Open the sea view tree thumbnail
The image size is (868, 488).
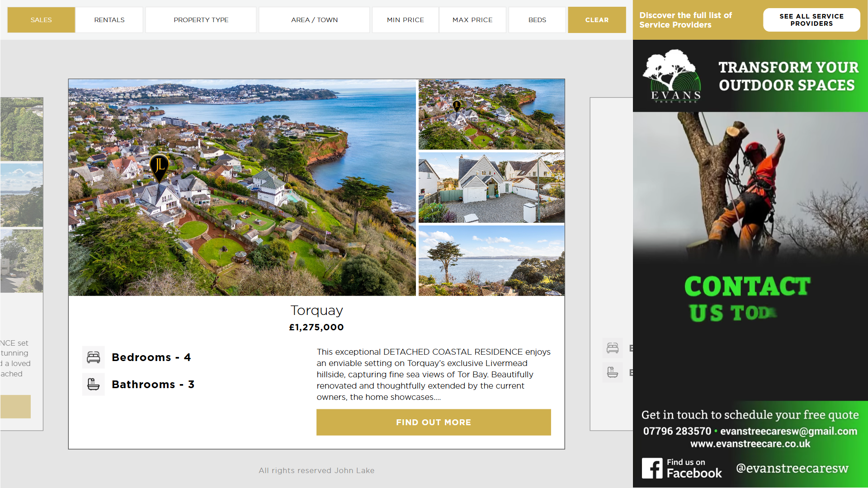[x=491, y=261]
